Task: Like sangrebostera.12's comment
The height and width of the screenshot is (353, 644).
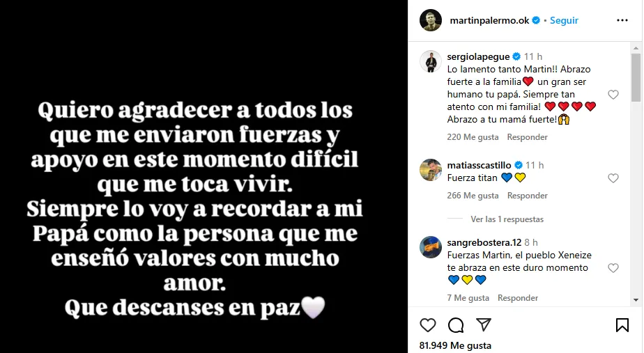Action: [613, 268]
